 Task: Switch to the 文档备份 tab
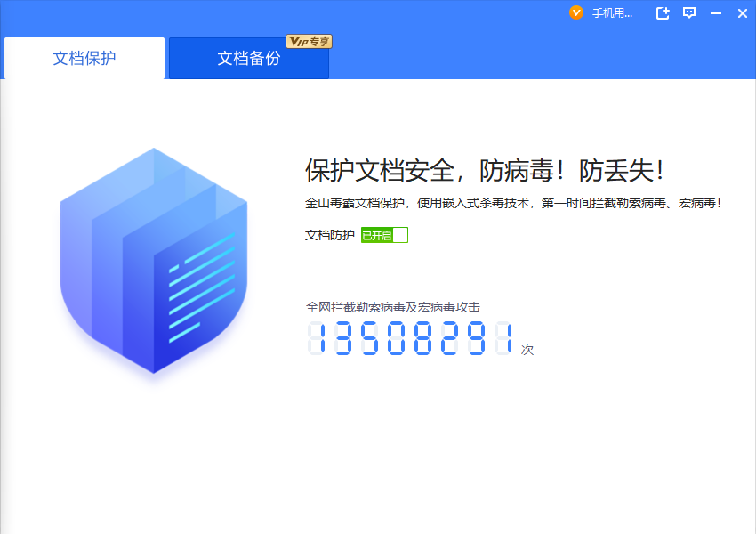click(246, 57)
